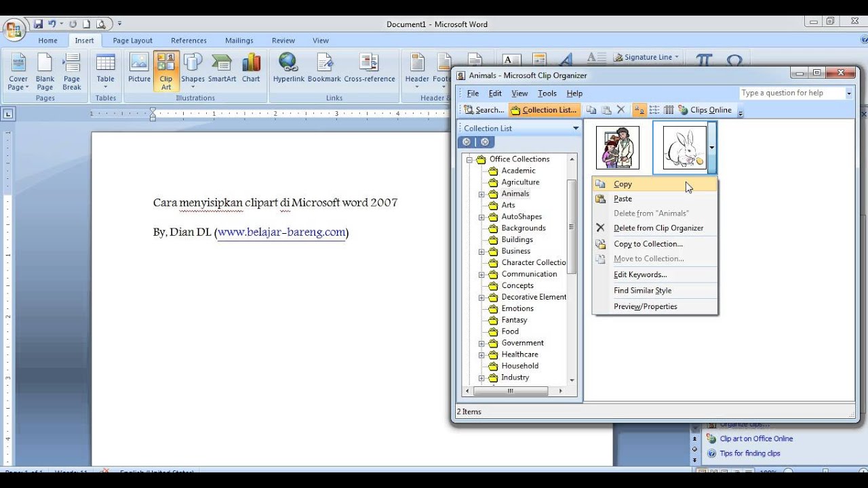The width and height of the screenshot is (868, 488).
Task: Open File menu in Clip Organizer
Action: (473, 94)
